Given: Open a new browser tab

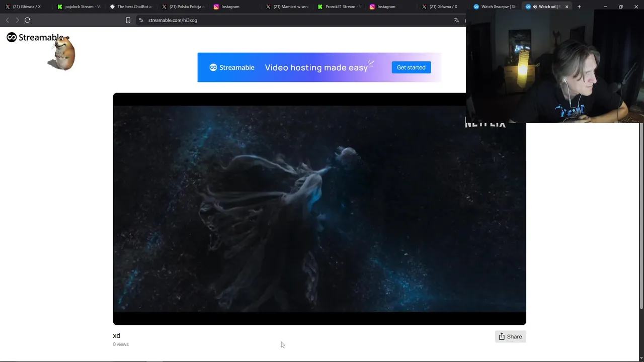Looking at the screenshot, I should [x=579, y=7].
